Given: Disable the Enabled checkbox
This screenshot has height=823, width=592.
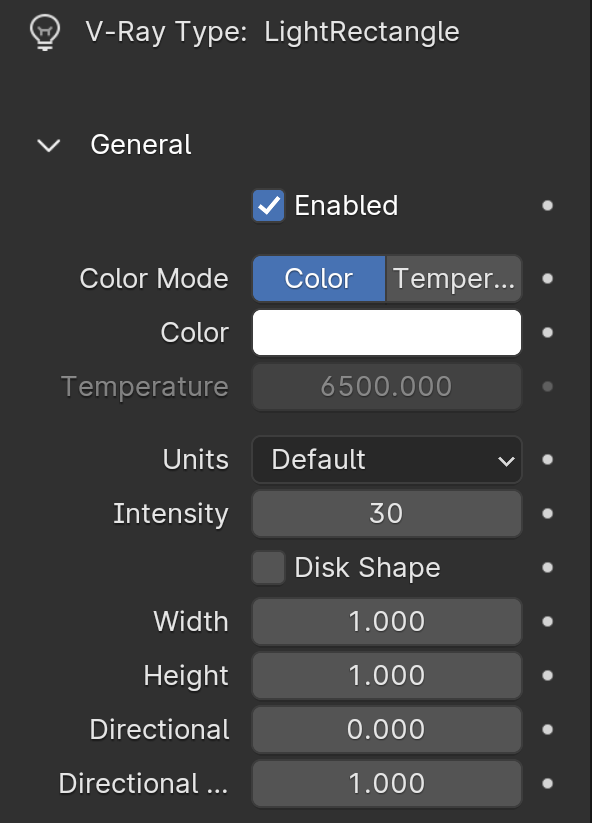Looking at the screenshot, I should 269,205.
